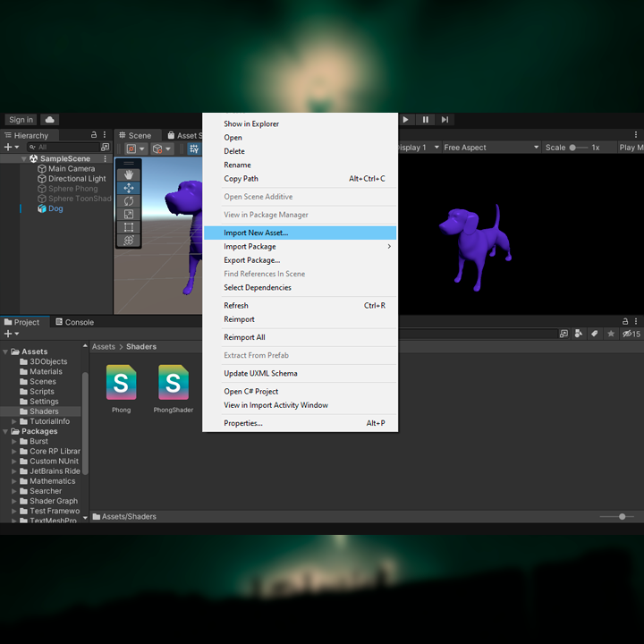Choose Copy Path menu entry

coord(300,179)
